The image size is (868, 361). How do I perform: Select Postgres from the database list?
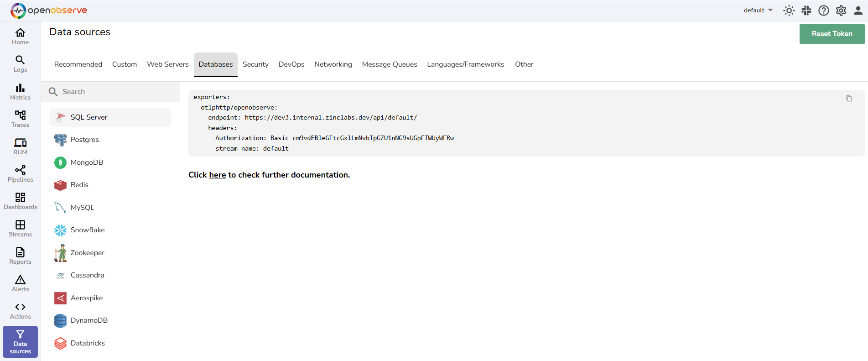[x=85, y=140]
